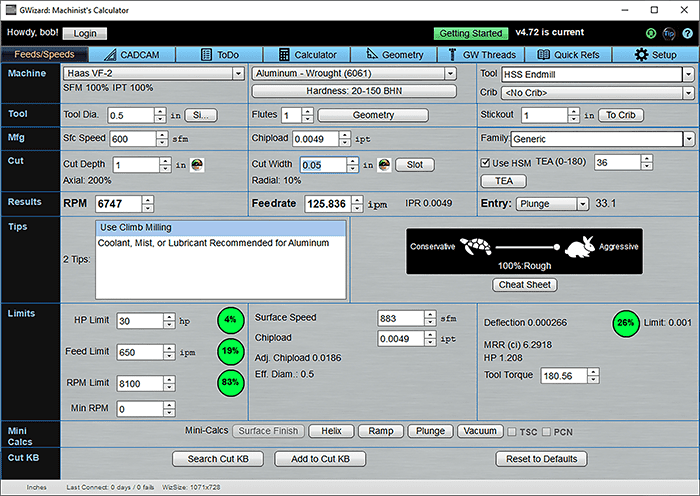Click the Sfc Speed stepper arrows
Screen dimensions: 700x496
162,139
